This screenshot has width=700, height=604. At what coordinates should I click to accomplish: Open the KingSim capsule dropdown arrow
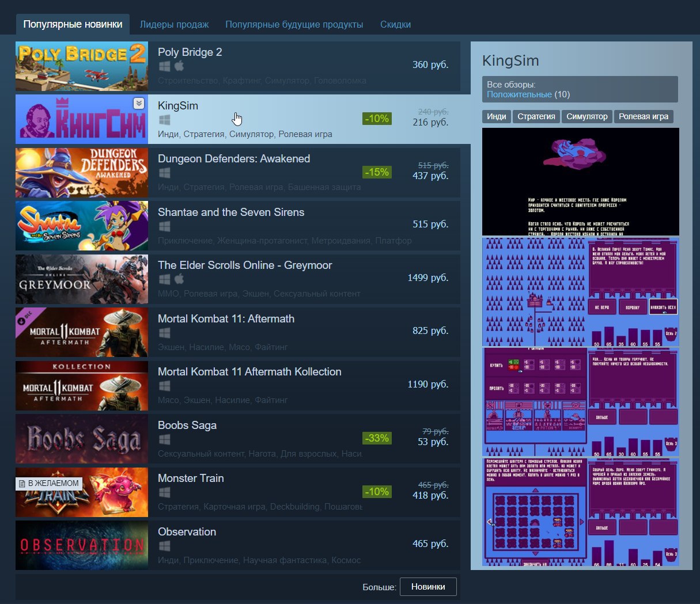tap(138, 104)
